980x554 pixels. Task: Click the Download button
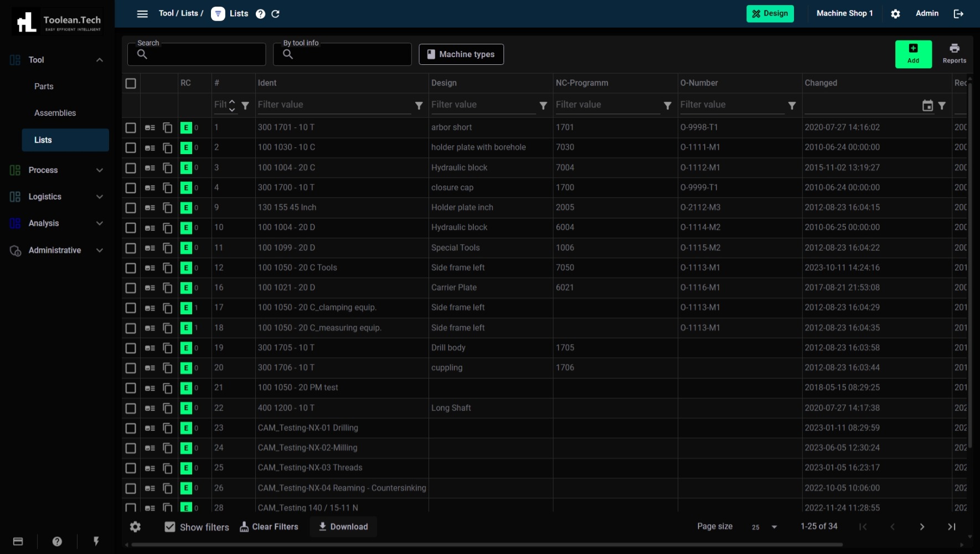point(343,527)
